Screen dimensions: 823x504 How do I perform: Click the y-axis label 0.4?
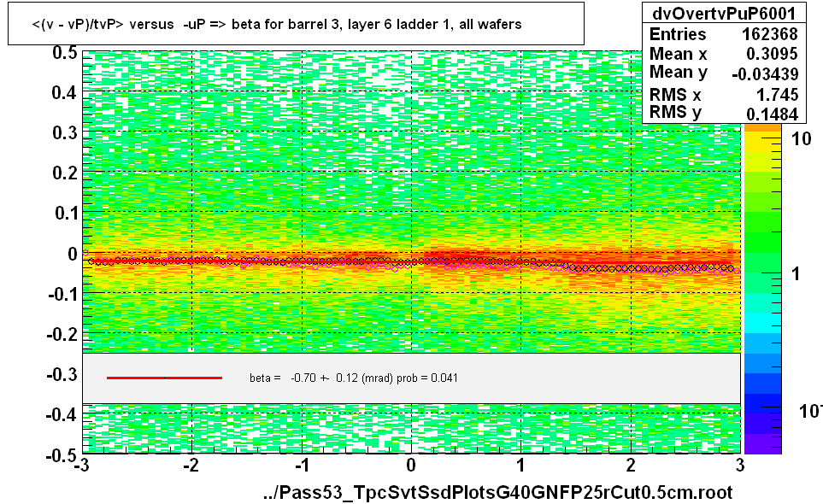click(x=65, y=93)
